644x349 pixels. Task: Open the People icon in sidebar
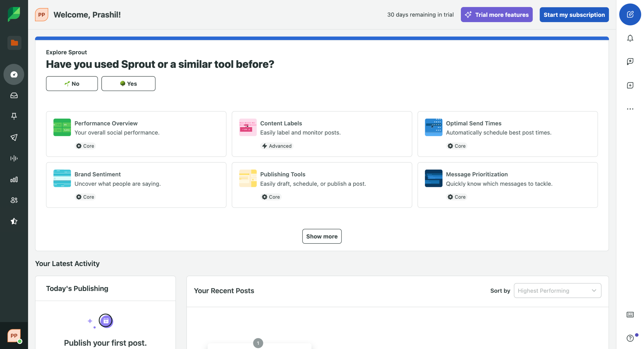(14, 200)
